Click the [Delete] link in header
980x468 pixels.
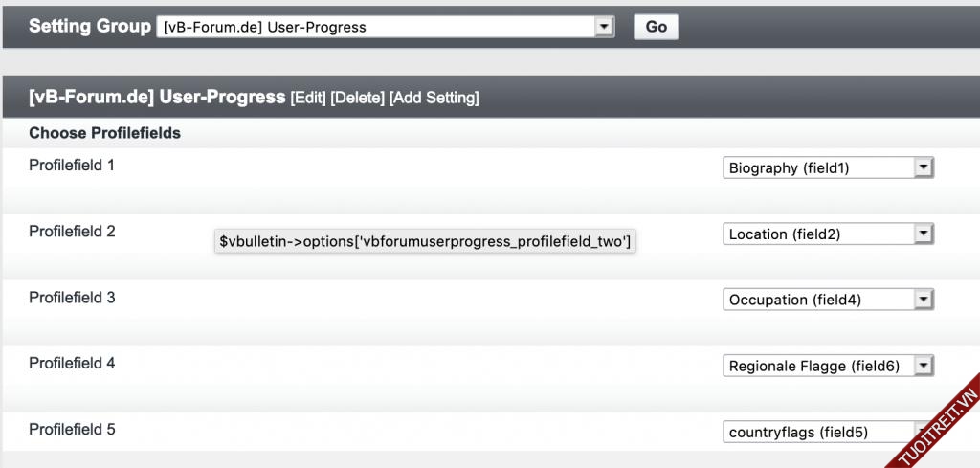point(358,98)
